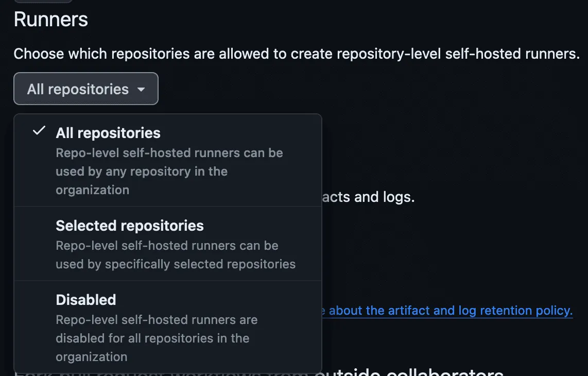Click the Disabled option description text
Viewport: 588px width, 376px height.
[157, 338]
